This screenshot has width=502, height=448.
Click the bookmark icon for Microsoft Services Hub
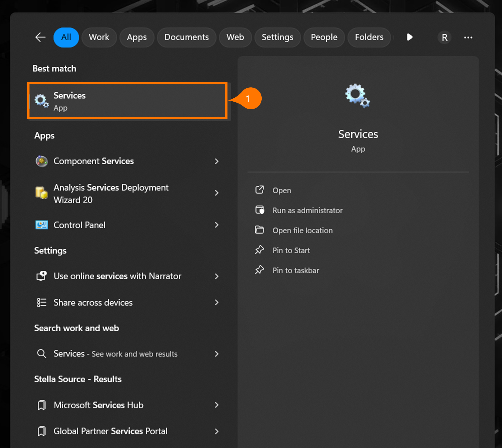tap(42, 405)
